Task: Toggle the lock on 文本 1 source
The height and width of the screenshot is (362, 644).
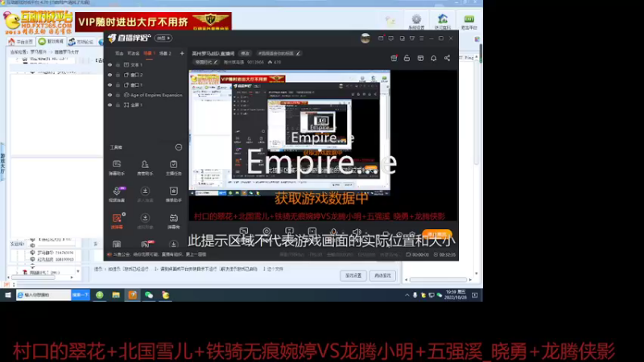Action: click(118, 65)
